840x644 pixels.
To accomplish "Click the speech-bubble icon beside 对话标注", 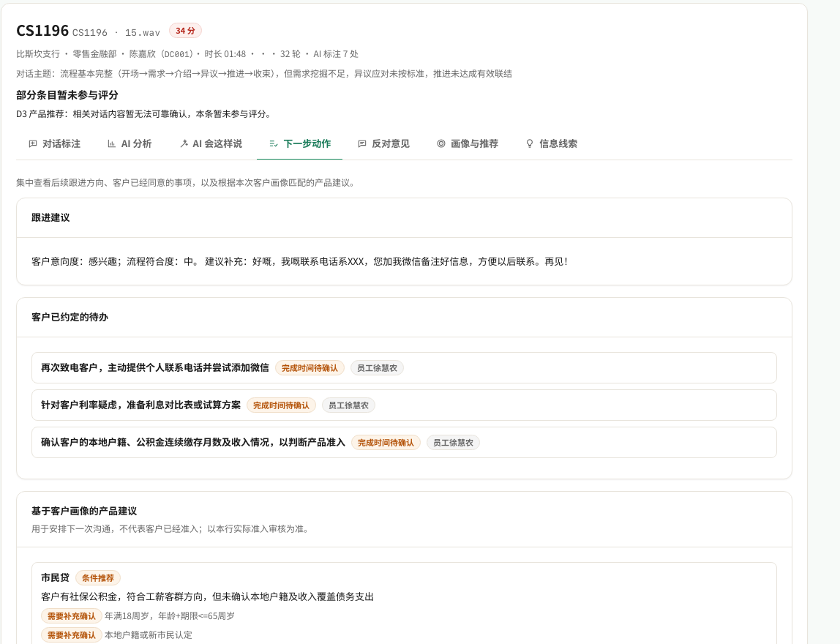I will (x=33, y=143).
